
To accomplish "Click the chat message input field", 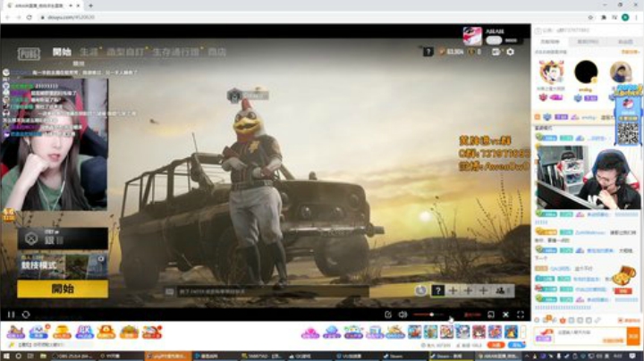I will tap(589, 336).
